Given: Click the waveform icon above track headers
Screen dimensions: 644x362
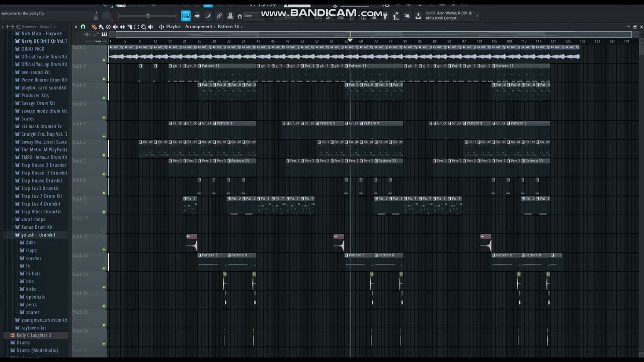Looking at the screenshot, I should pyautogui.click(x=87, y=35).
